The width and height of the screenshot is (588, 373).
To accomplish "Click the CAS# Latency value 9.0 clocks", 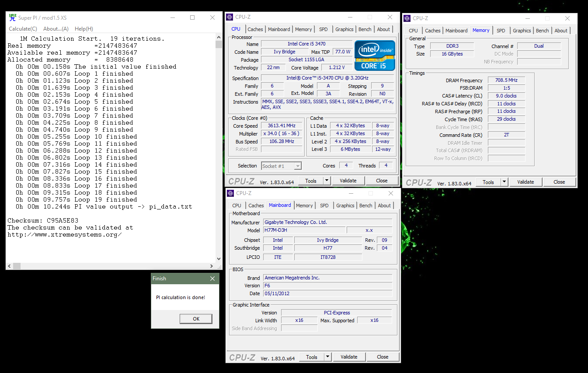I will (x=506, y=96).
